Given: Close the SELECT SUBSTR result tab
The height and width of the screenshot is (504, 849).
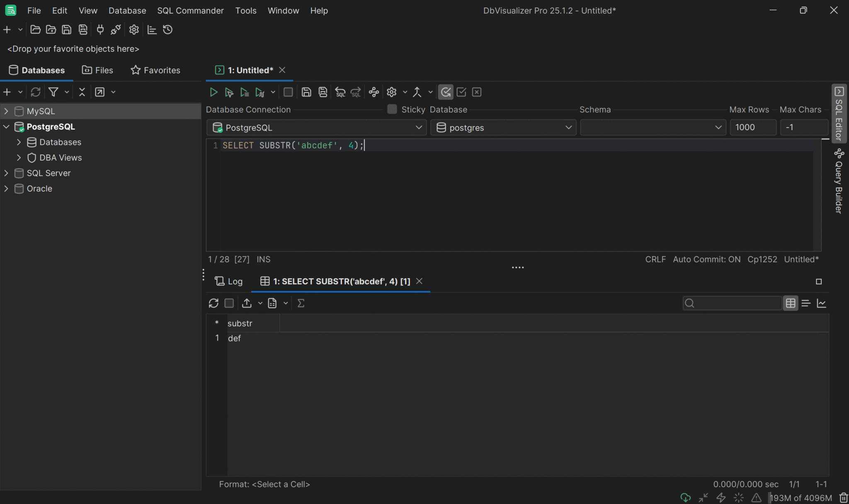Looking at the screenshot, I should pos(419,281).
